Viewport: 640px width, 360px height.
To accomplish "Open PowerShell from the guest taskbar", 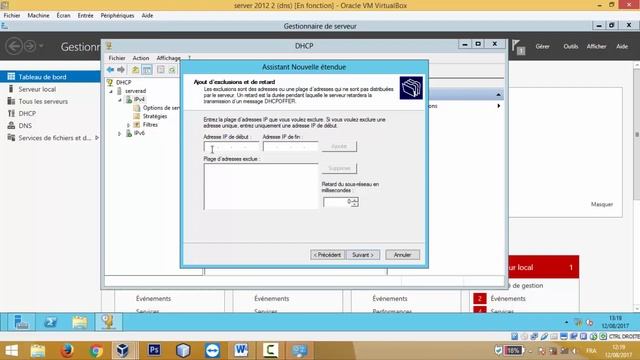I will 51,322.
